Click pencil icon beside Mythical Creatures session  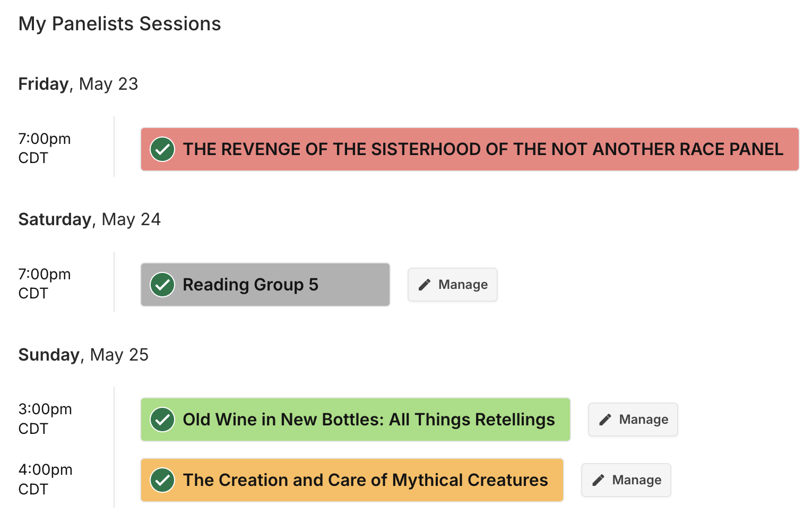pos(598,480)
